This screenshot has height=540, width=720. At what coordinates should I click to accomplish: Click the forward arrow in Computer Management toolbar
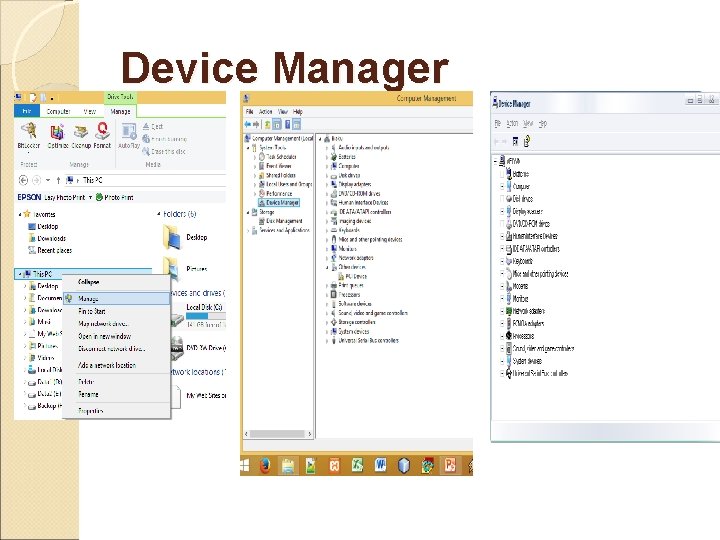pos(256,124)
